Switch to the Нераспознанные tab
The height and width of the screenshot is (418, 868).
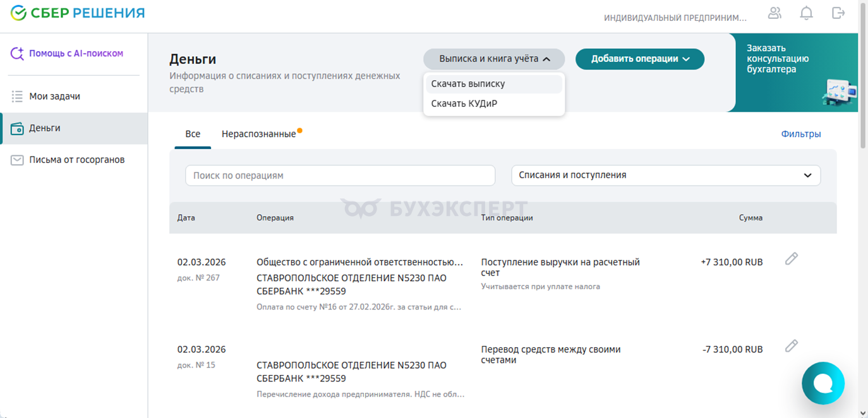pyautogui.click(x=258, y=134)
